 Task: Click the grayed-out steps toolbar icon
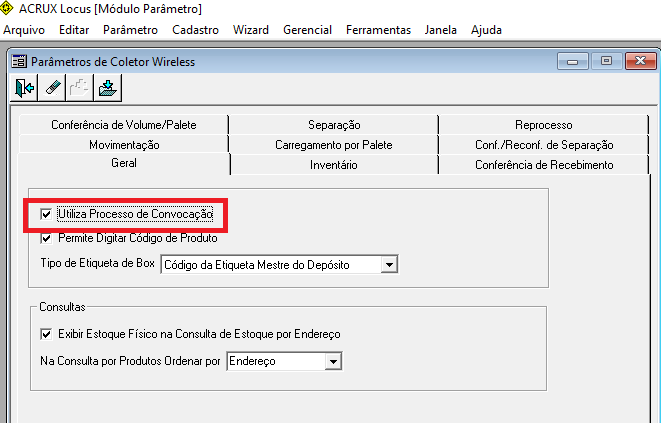pyautogui.click(x=80, y=88)
